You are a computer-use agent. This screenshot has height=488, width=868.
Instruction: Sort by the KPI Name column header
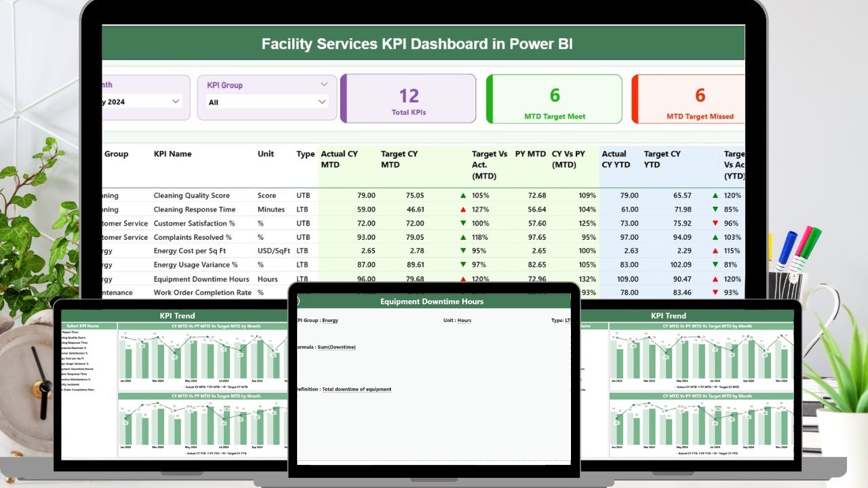tap(173, 154)
